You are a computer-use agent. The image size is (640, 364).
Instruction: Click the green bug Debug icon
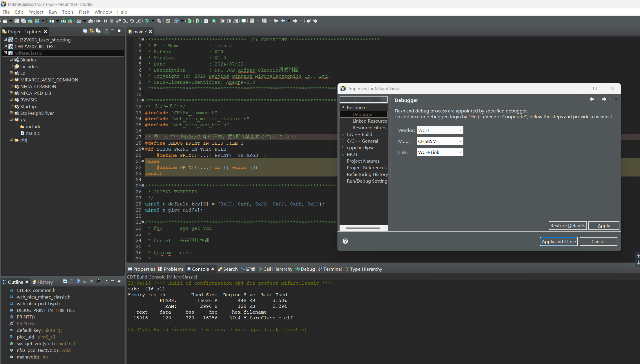coord(147,21)
